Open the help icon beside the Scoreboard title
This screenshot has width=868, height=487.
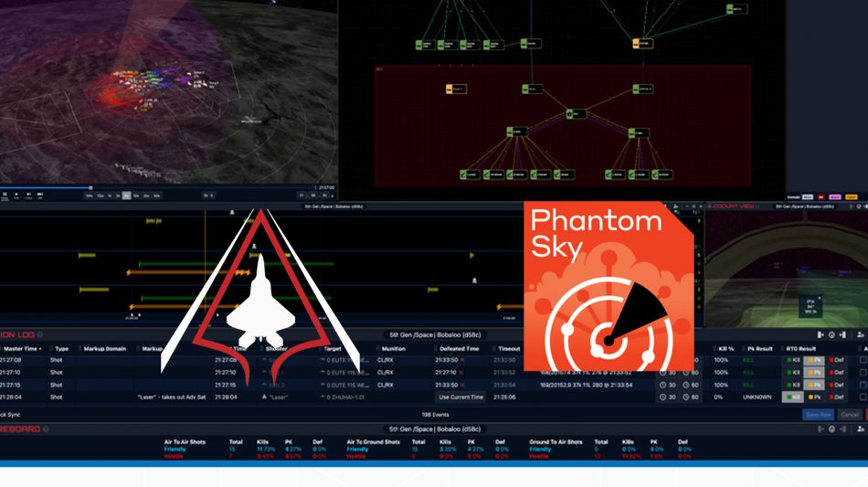tap(46, 429)
